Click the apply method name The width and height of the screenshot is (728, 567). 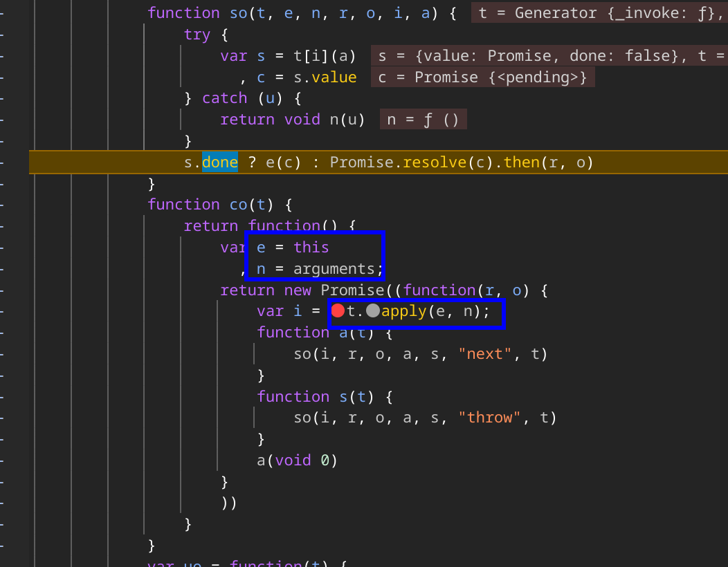click(x=404, y=311)
